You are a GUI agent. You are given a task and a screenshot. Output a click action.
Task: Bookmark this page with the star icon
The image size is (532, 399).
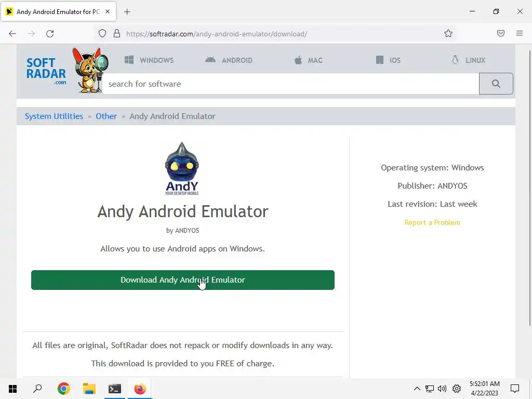click(x=448, y=33)
